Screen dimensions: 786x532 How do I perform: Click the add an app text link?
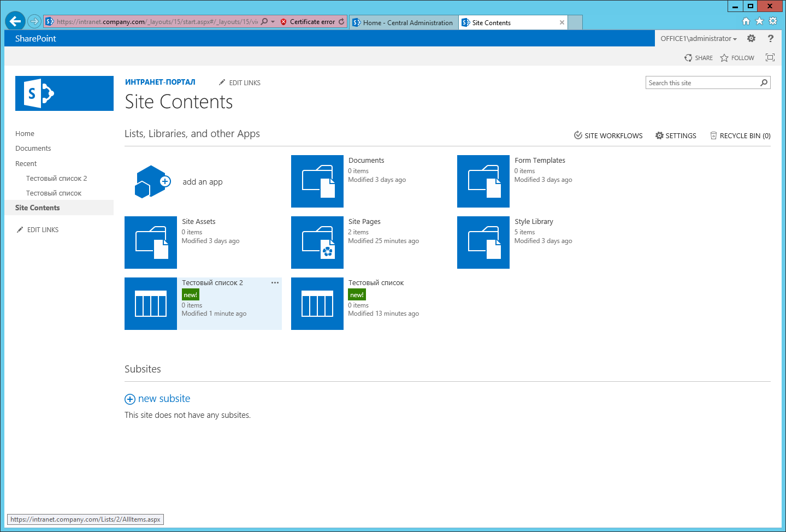tap(203, 182)
